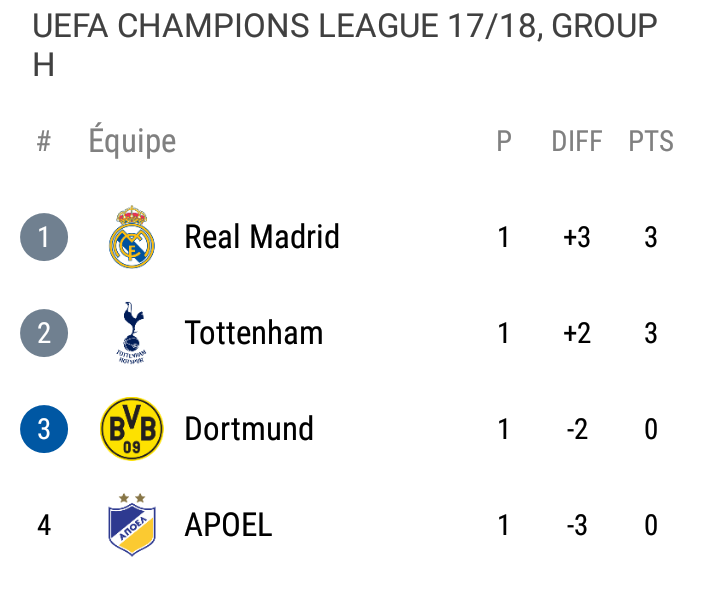
Task: Click the Équipe column header
Action: click(132, 140)
